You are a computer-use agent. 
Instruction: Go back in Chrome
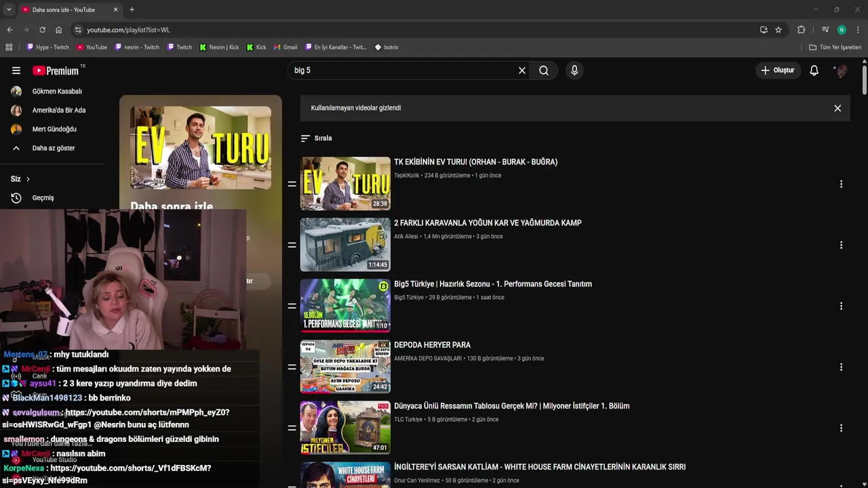(x=9, y=30)
